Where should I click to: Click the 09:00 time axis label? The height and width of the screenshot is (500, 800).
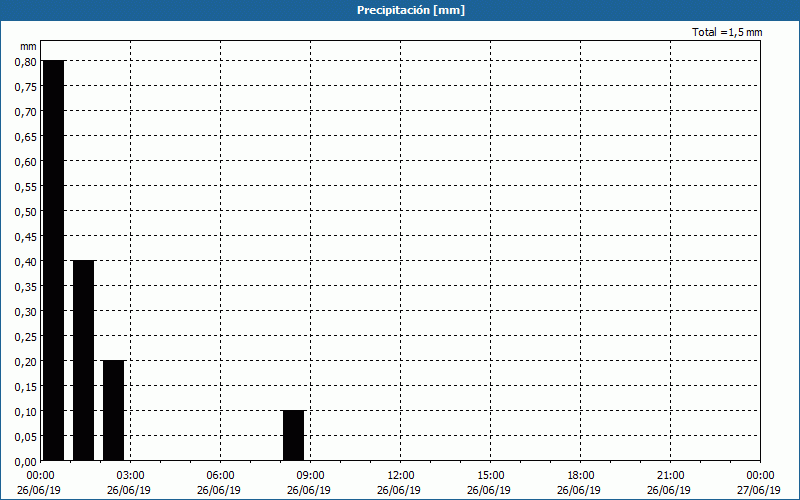(311, 475)
